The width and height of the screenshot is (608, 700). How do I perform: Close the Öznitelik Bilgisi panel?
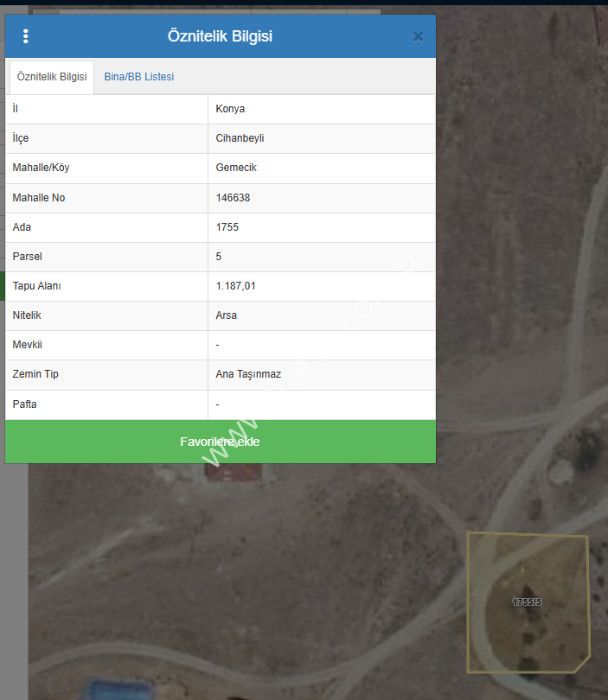tap(418, 36)
